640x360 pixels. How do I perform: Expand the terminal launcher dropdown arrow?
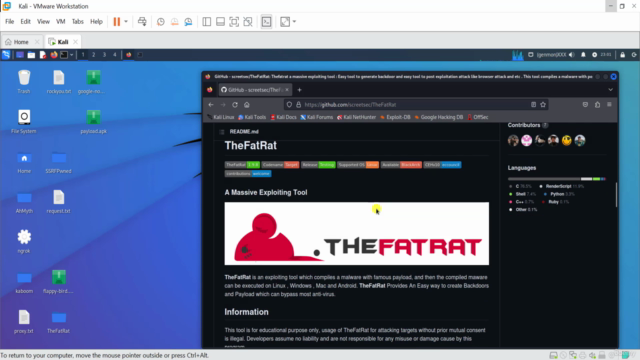71,55
